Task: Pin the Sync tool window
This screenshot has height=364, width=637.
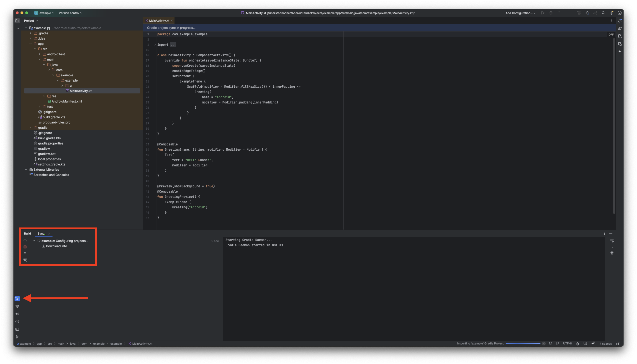Action: [x=25, y=253]
